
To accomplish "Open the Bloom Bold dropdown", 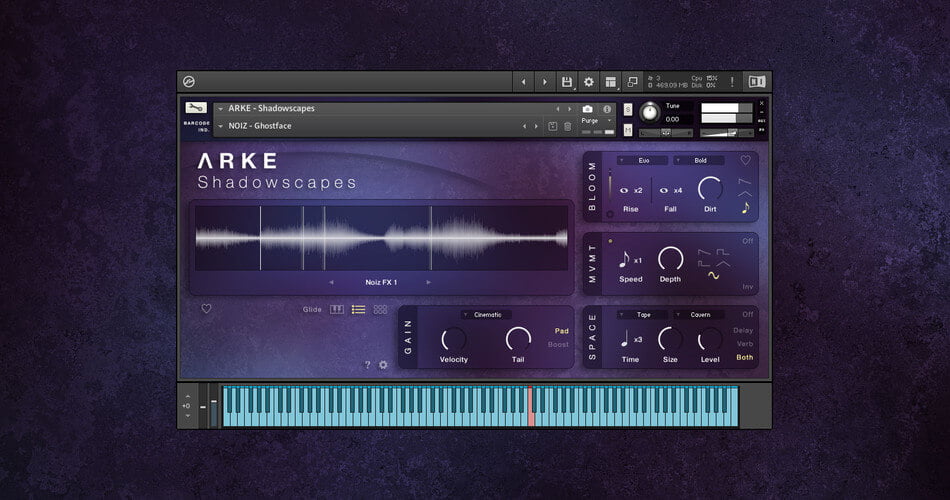I will pos(699,161).
